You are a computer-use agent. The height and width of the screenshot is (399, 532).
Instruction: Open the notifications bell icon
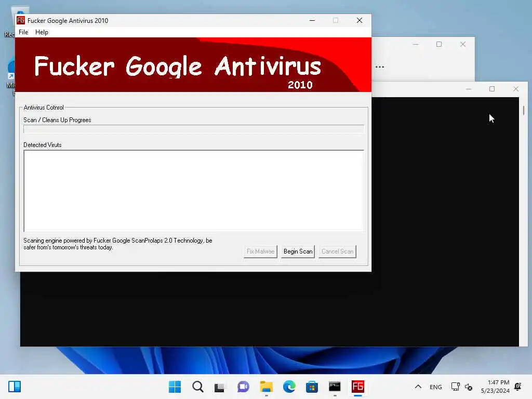tap(518, 387)
